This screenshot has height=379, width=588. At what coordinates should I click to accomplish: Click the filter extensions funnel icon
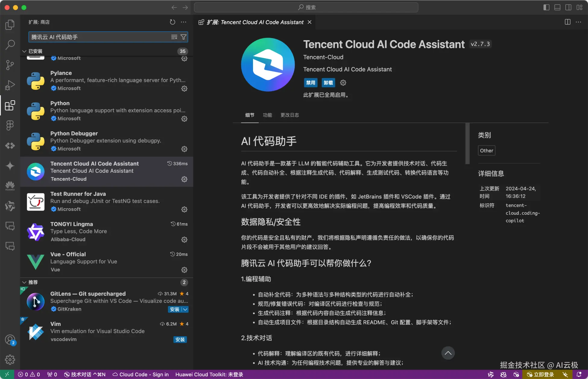(183, 37)
